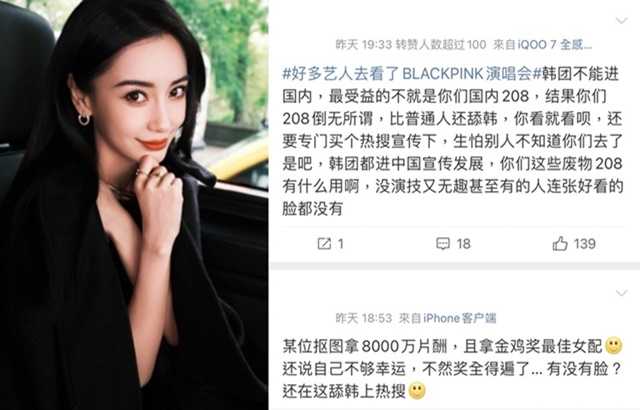The width and height of the screenshot is (640, 410).
Task: Click the like count 139
Action: click(585, 244)
